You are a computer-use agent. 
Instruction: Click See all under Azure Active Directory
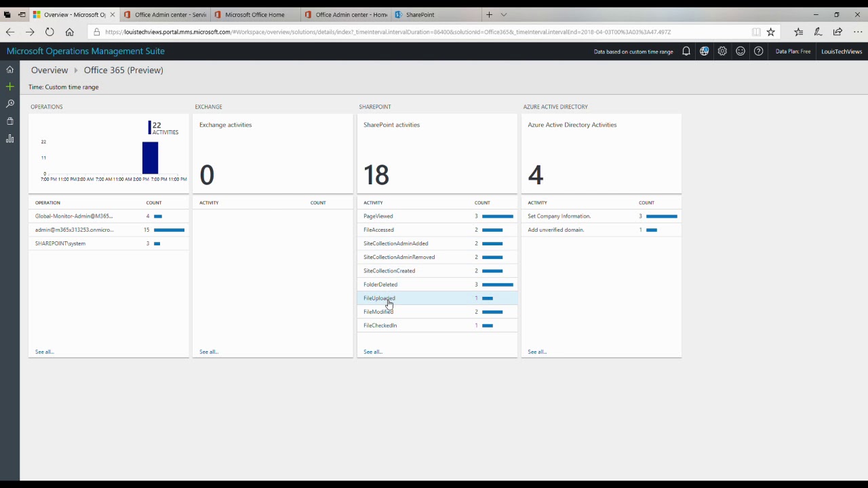[x=537, y=352]
